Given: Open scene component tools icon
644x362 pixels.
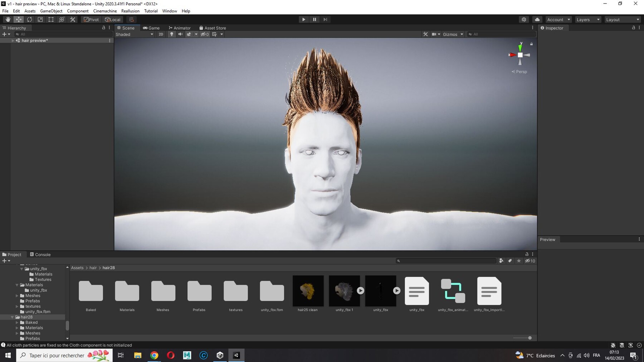Looking at the screenshot, I should 425,34.
